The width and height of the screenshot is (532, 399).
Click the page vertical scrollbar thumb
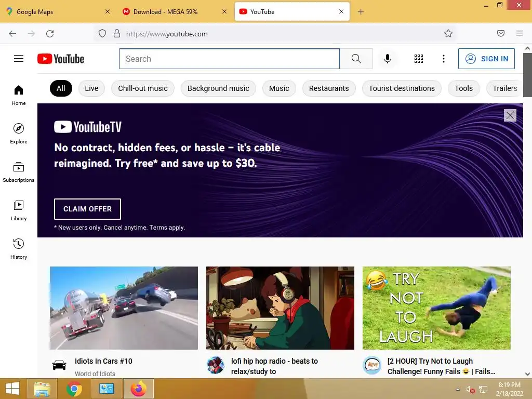pos(528,75)
